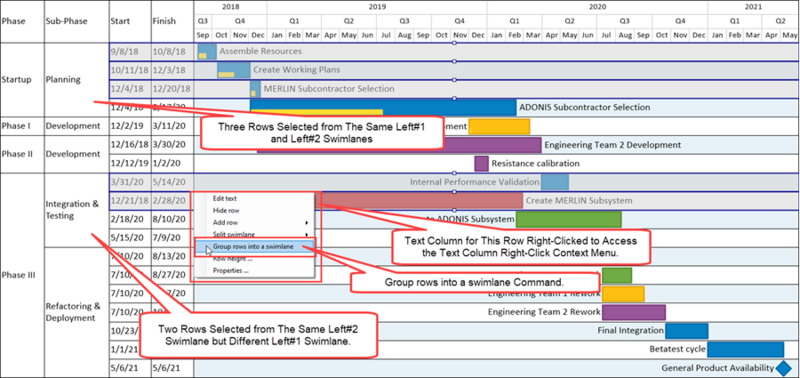Click the 12/12/19 start date cell
This screenshot has height=378, width=800.
coord(130,164)
